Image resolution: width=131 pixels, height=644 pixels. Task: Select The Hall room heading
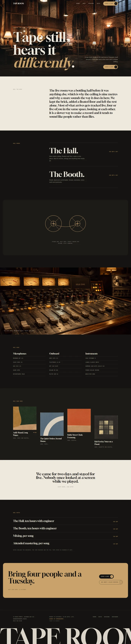(x=63, y=150)
